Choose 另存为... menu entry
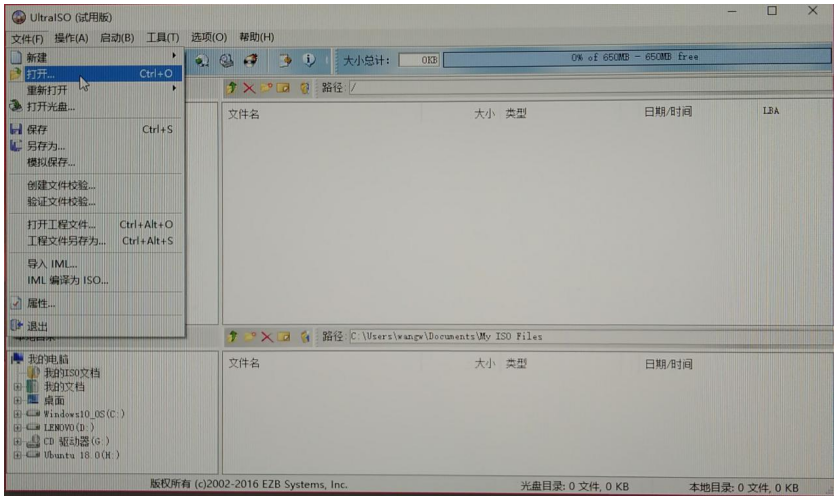837x497 pixels. (x=96, y=146)
